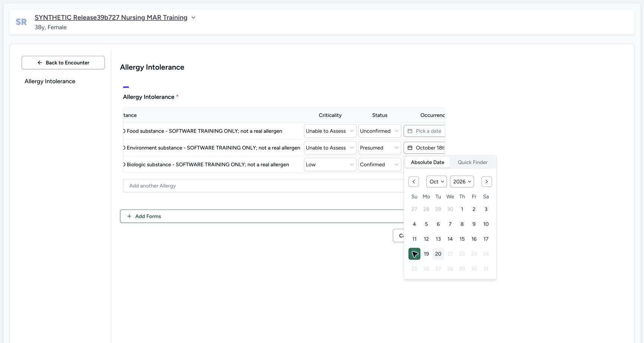Open patient name dropdown chevron
This screenshot has height=343, width=644.
point(193,18)
